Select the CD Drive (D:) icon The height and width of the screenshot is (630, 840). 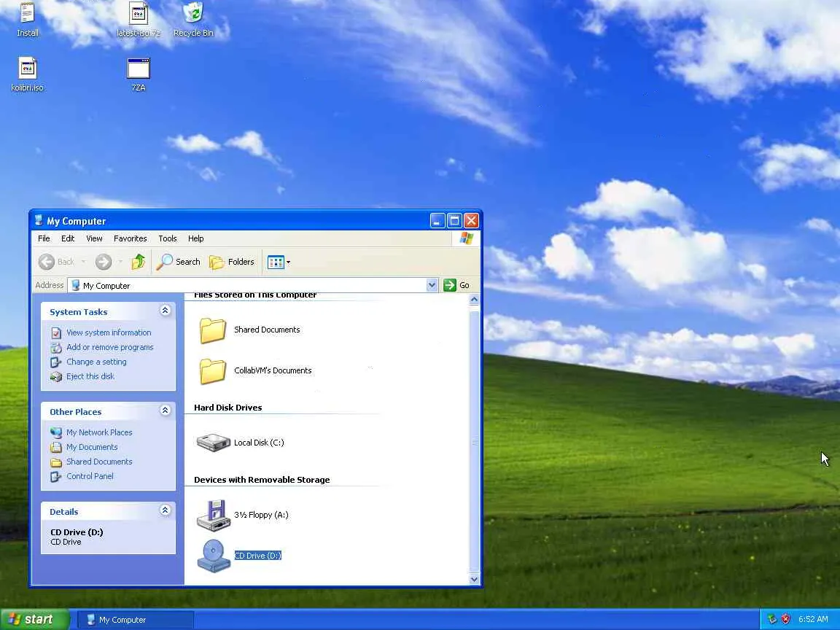[x=213, y=556]
